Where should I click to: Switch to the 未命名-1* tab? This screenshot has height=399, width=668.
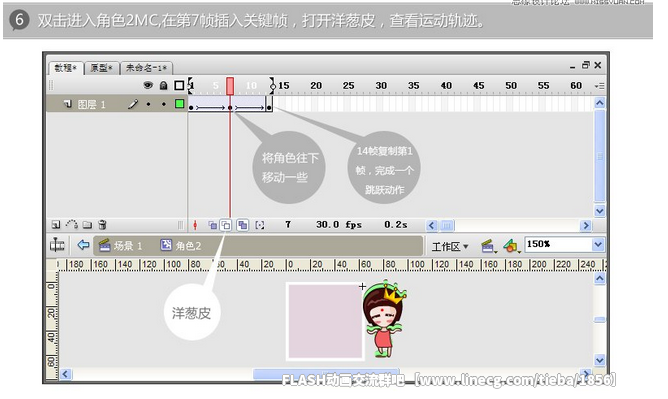146,68
